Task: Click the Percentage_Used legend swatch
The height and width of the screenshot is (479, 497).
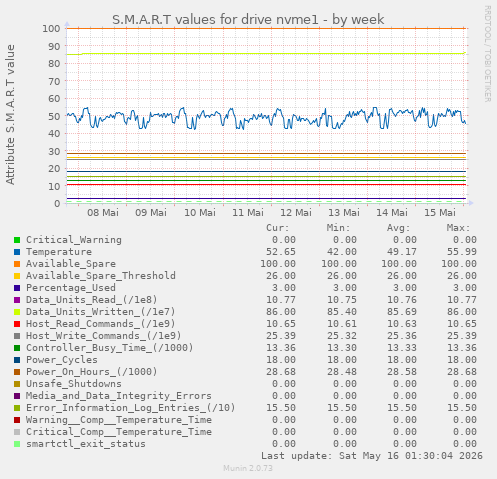Action: 17,288
